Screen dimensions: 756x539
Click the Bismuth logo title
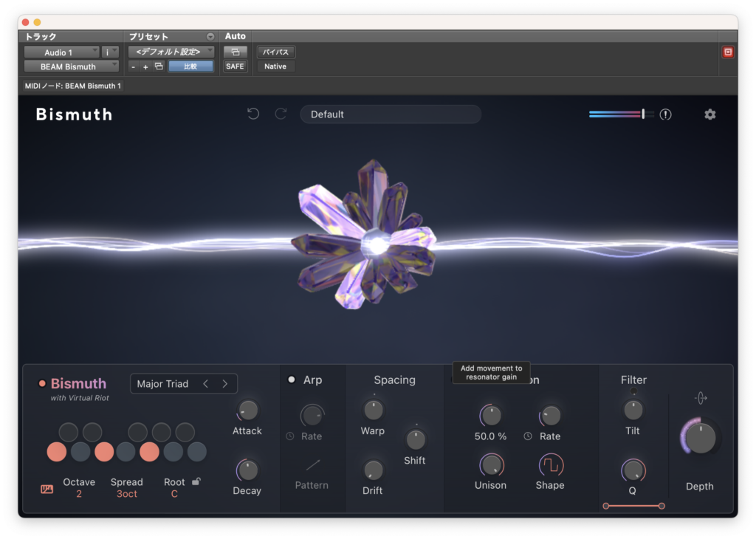[75, 114]
